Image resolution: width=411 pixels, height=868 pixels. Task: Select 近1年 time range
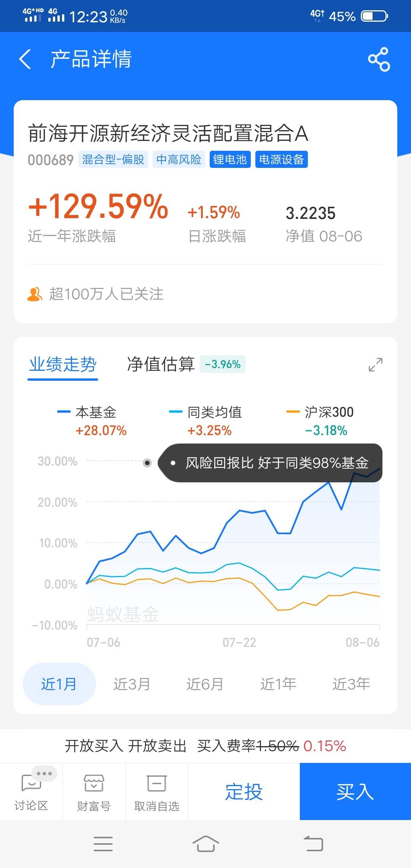coord(278,684)
